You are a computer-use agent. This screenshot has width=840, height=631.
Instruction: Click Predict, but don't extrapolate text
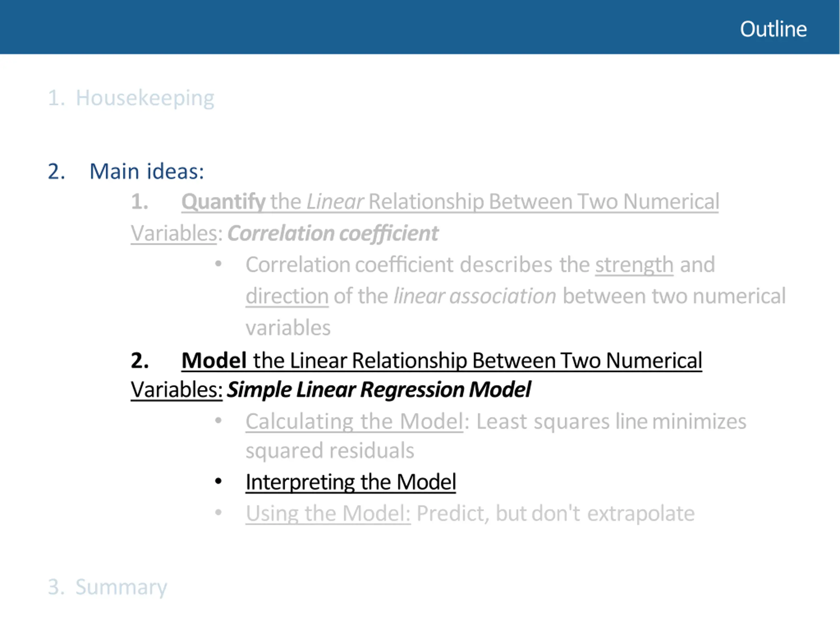556,513
